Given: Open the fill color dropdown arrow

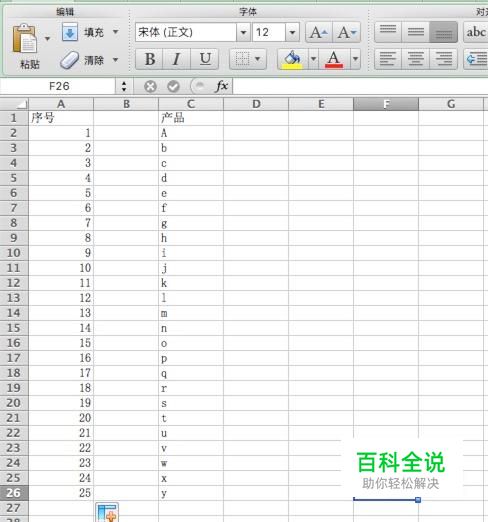Looking at the screenshot, I should pos(313,59).
